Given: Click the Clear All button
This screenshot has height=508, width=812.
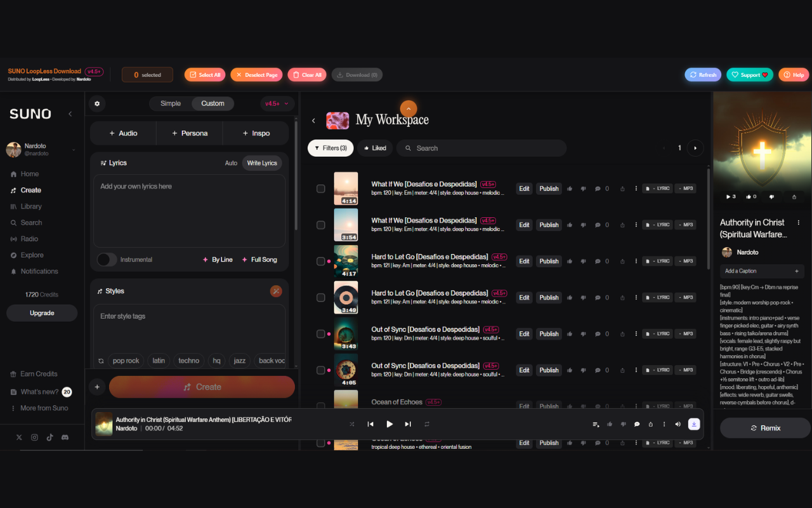Looking at the screenshot, I should click(307, 75).
